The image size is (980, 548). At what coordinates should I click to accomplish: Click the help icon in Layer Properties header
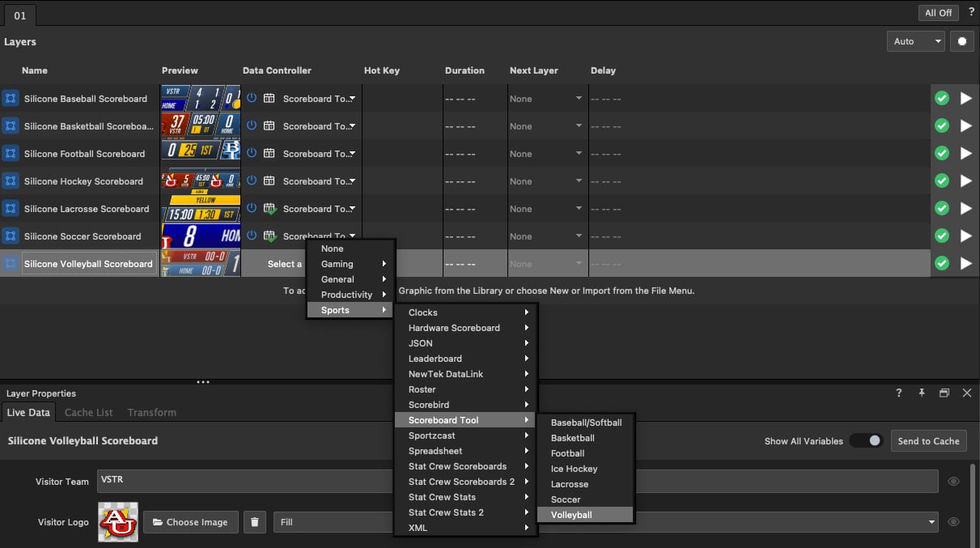click(x=898, y=393)
